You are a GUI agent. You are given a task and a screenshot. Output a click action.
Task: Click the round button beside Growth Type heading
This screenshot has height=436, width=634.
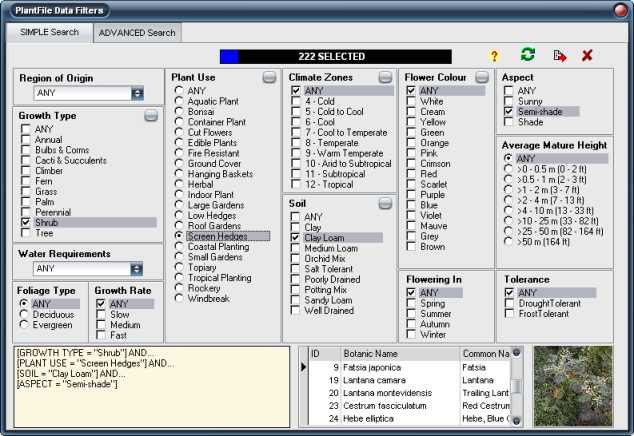(x=150, y=116)
